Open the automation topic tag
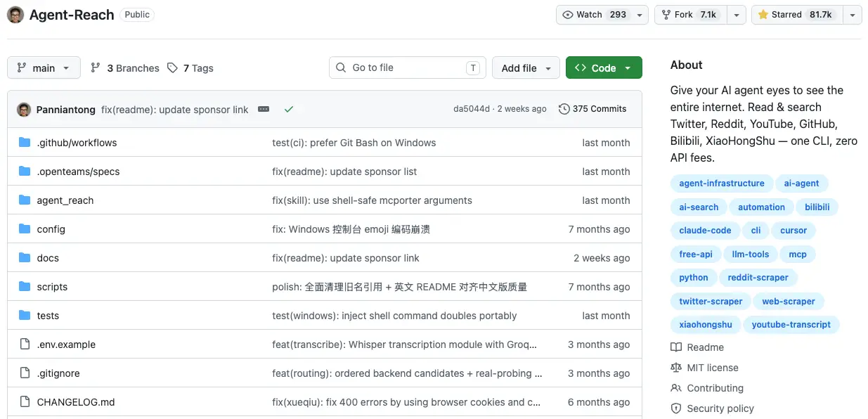The image size is (868, 419). coord(761,207)
